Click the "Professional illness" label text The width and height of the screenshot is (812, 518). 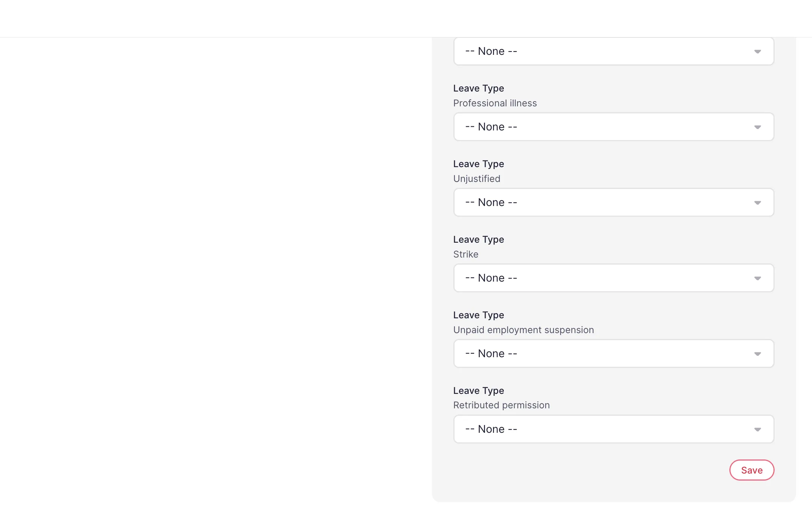[x=495, y=103]
